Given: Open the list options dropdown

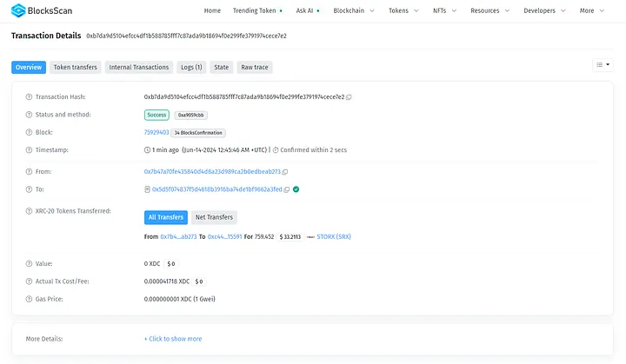Looking at the screenshot, I should [x=603, y=65].
